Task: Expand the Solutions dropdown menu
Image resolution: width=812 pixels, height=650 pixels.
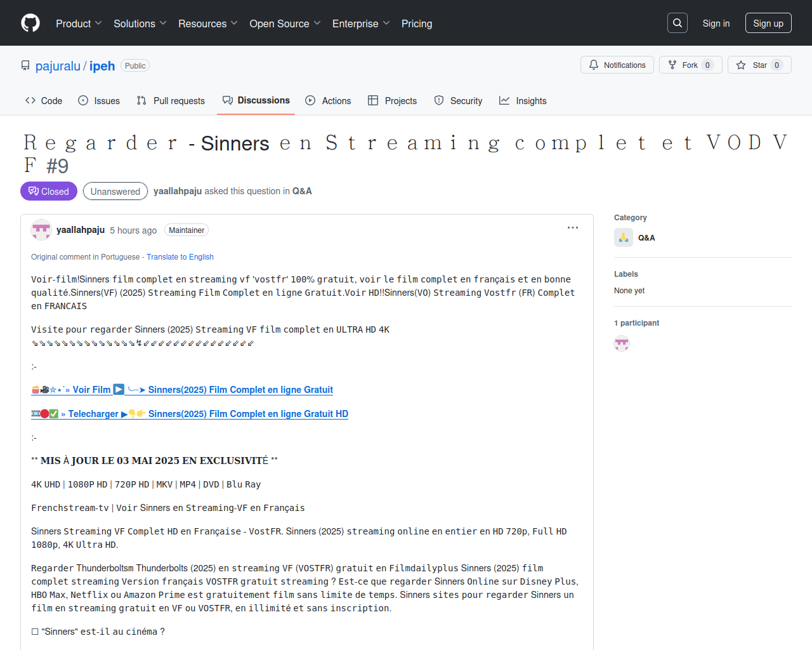Action: [140, 23]
